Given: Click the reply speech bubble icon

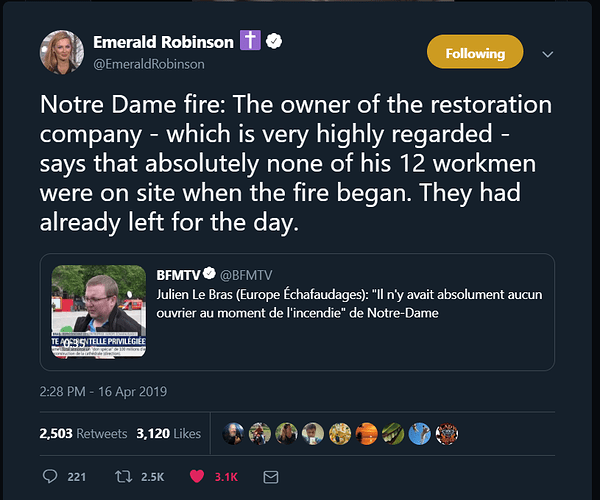Looking at the screenshot, I should click(50, 477).
